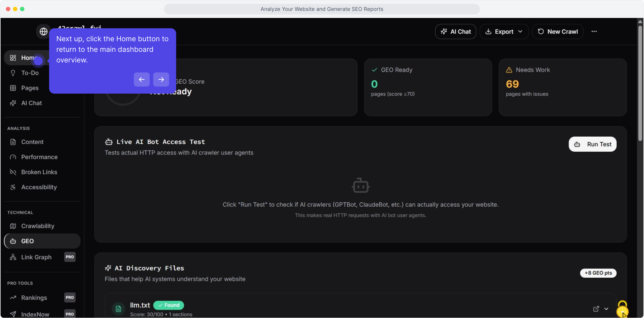Open AI Chat from top toolbar

pos(456,32)
